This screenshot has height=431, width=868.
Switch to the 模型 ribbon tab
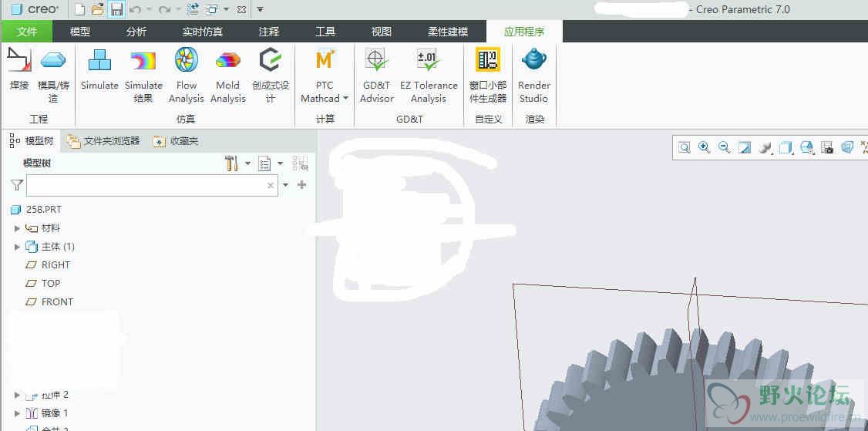80,32
